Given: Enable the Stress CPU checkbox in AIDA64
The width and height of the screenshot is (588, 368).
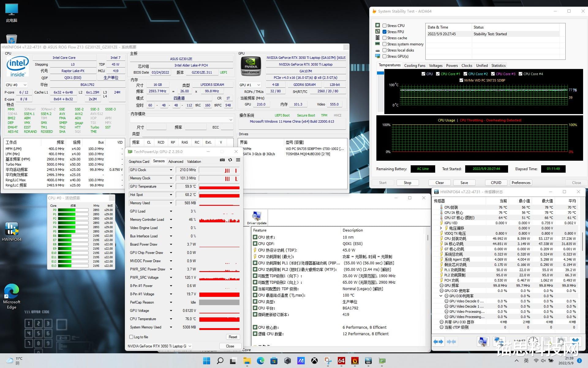Looking at the screenshot, I should pyautogui.click(x=385, y=25).
